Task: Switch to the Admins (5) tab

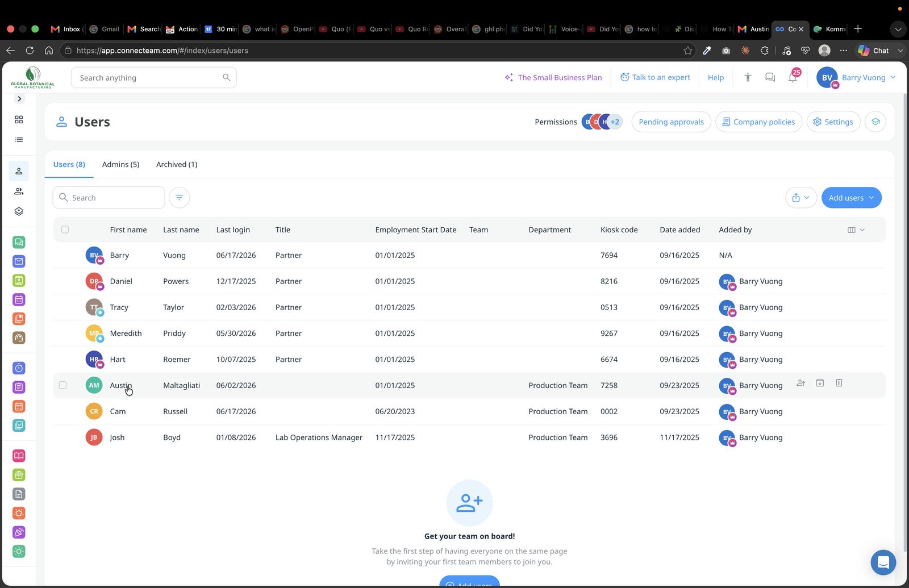Action: (x=120, y=164)
